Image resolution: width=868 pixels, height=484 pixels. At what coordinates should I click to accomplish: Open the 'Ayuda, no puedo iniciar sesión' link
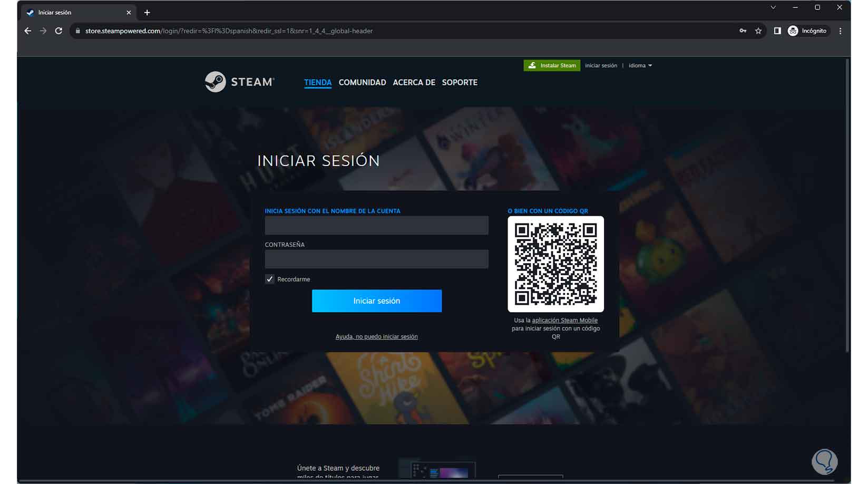tap(377, 336)
